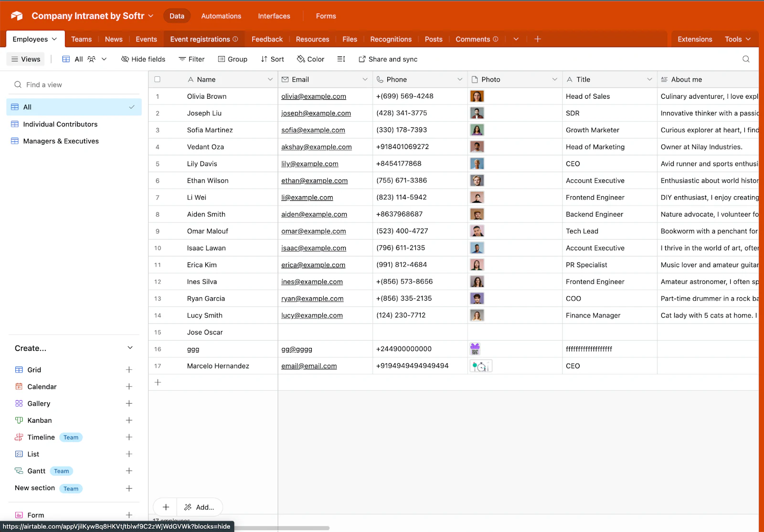Collapse the Create section

click(x=130, y=348)
